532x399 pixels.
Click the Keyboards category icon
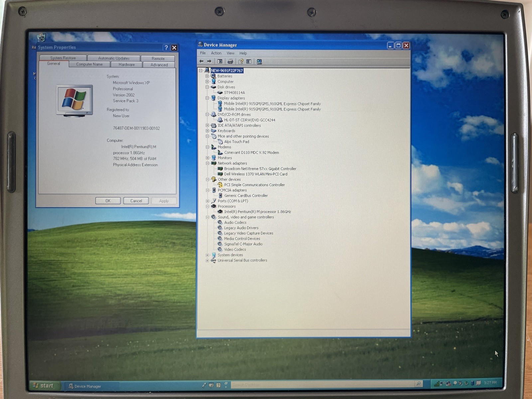coord(213,131)
